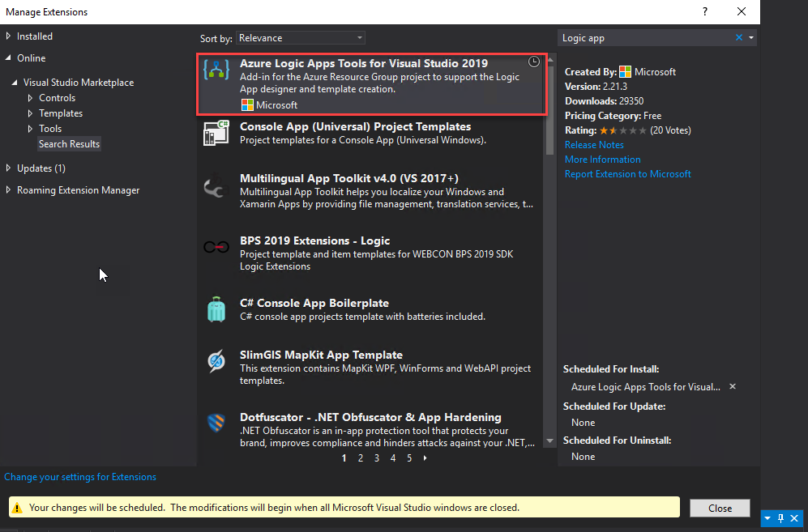
Task: Click the Azure Logic Apps Tools extension icon
Action: tap(216, 70)
